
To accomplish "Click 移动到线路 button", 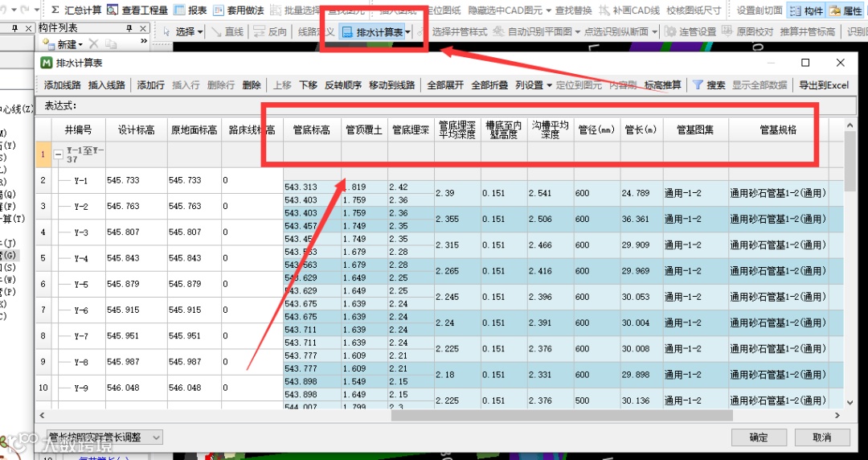I will point(392,84).
